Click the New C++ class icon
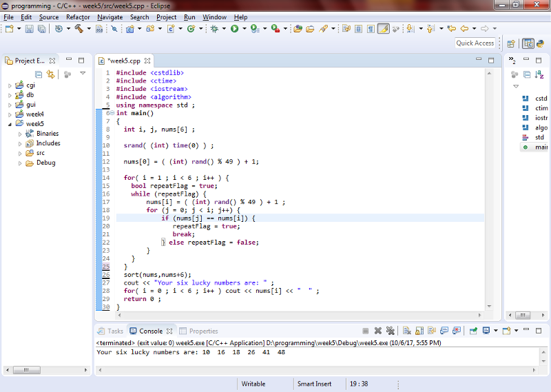The width and height of the screenshot is (551, 392). point(191,29)
